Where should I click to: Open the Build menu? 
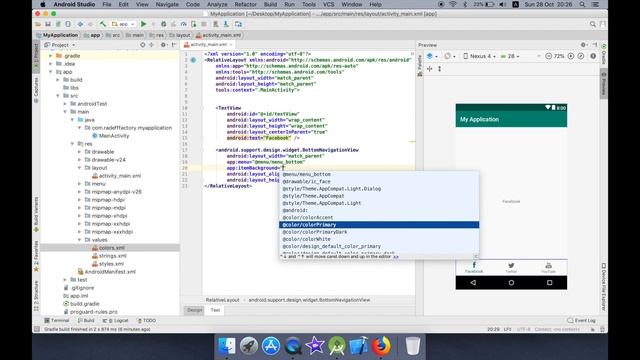coord(270,4)
